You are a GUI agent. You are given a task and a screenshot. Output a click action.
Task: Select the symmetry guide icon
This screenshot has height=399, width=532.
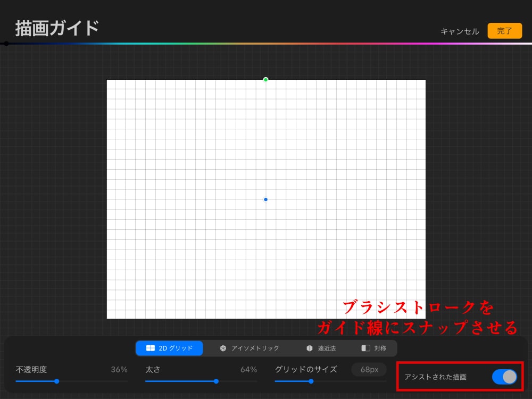click(365, 348)
